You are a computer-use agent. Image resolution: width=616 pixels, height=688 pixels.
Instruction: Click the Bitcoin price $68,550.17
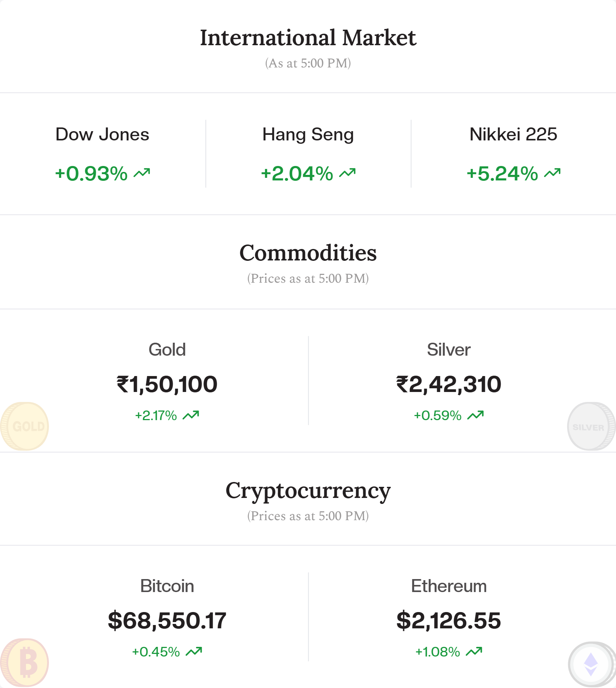[x=167, y=621]
